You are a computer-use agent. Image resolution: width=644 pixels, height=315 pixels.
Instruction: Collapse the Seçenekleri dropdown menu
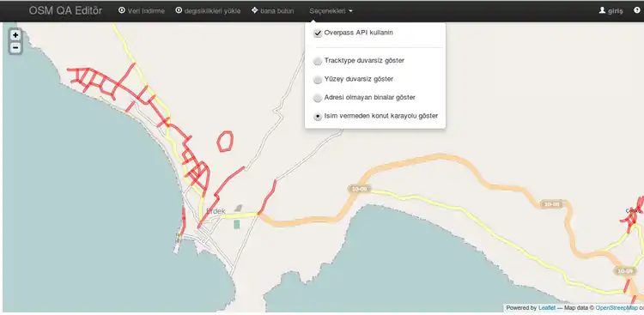pyautogui.click(x=331, y=11)
